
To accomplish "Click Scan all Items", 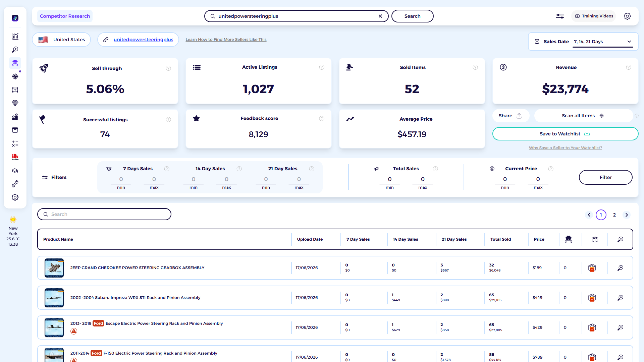I will click(583, 116).
